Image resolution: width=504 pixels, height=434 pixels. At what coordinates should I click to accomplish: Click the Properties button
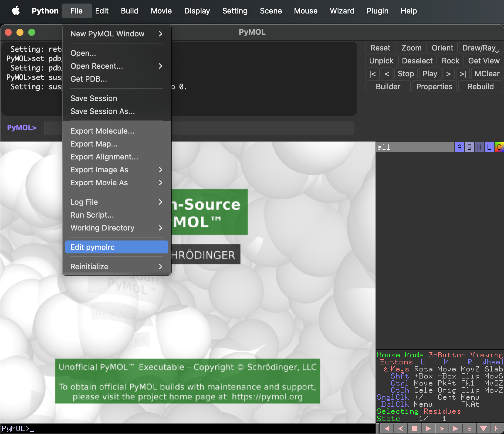click(x=434, y=87)
